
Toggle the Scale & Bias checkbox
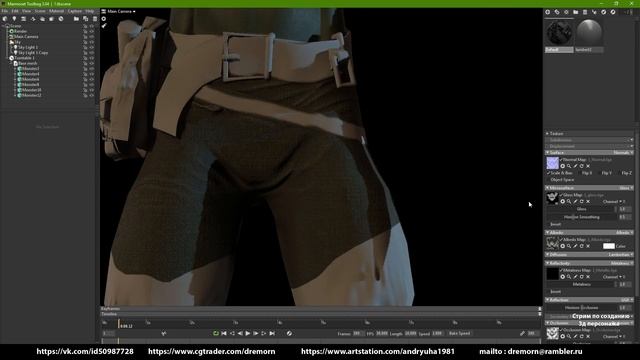[548, 173]
